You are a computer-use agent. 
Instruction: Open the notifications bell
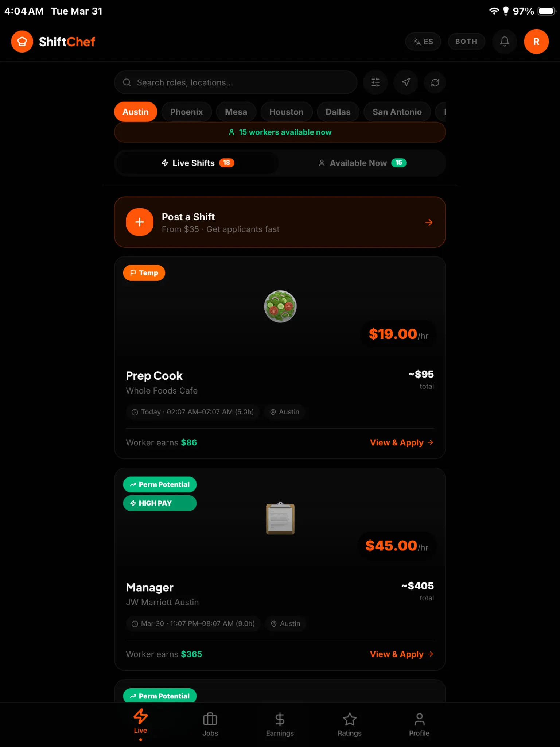coord(505,42)
